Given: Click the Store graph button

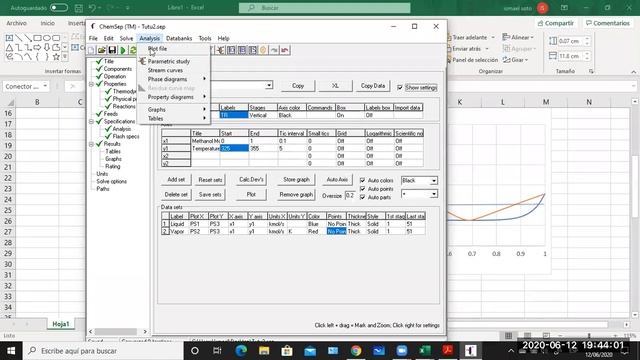Looking at the screenshot, I should (296, 180).
